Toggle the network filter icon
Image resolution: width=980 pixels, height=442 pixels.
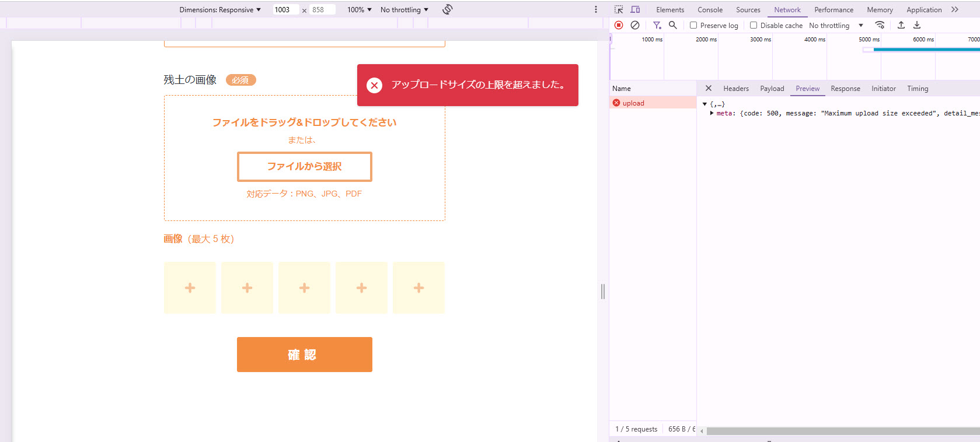coord(657,25)
